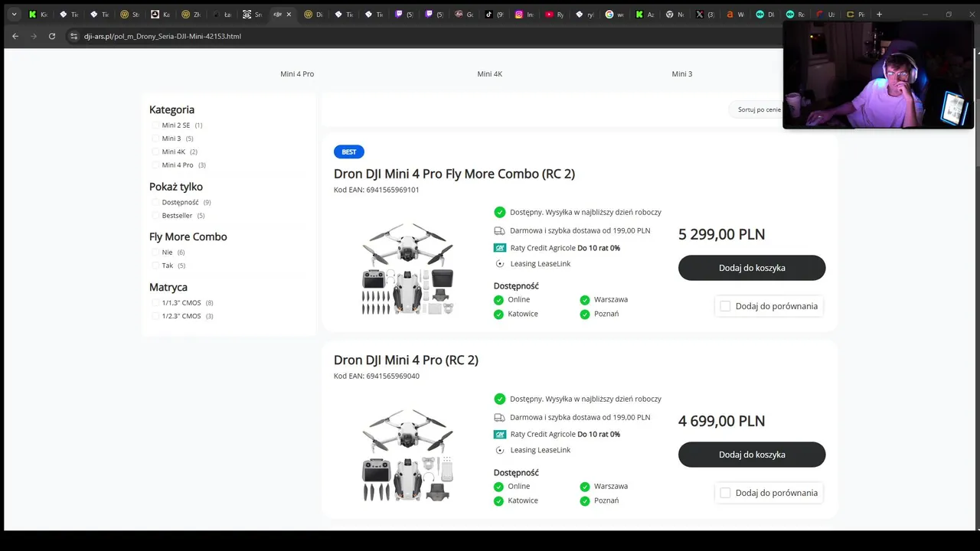
Task: Open Dron DJI Mini 4 Pro Fly More Combo title
Action: tap(454, 174)
